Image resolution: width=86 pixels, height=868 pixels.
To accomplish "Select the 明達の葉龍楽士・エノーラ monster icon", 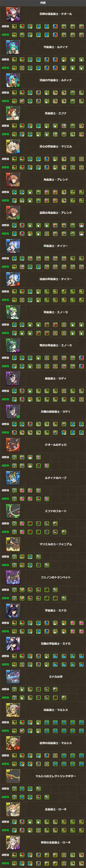I will pyautogui.click(x=13, y=345).
